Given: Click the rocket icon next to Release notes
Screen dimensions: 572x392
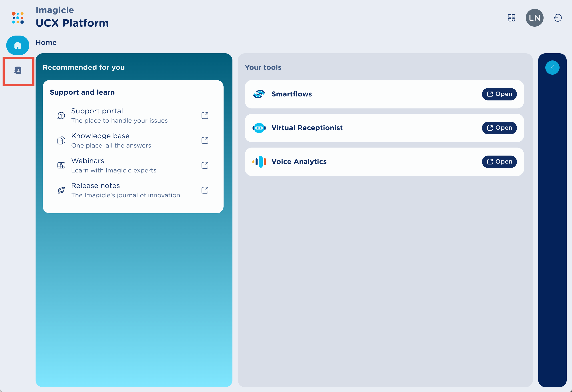Looking at the screenshot, I should click(61, 190).
